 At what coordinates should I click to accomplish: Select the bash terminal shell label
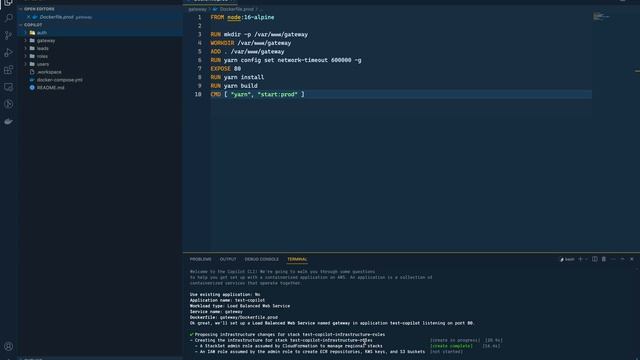pos(567,259)
